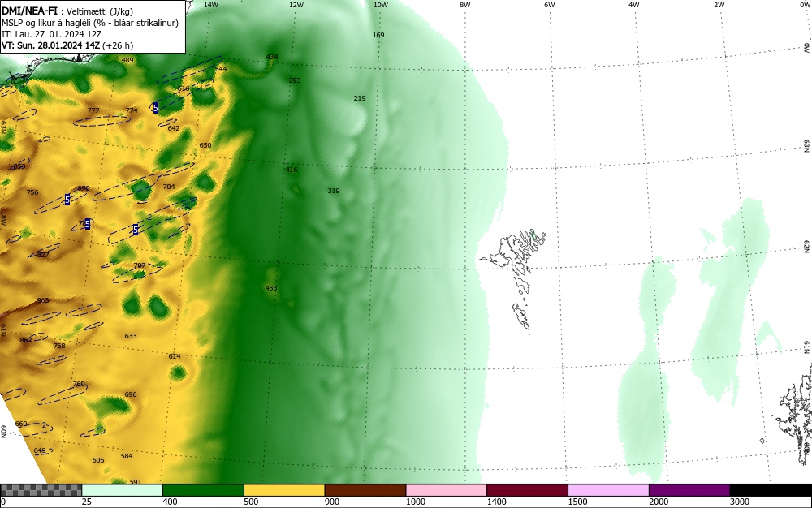The height and width of the screenshot is (508, 812).
Task: Click the CAPE value 434 on the map
Action: coord(272,57)
